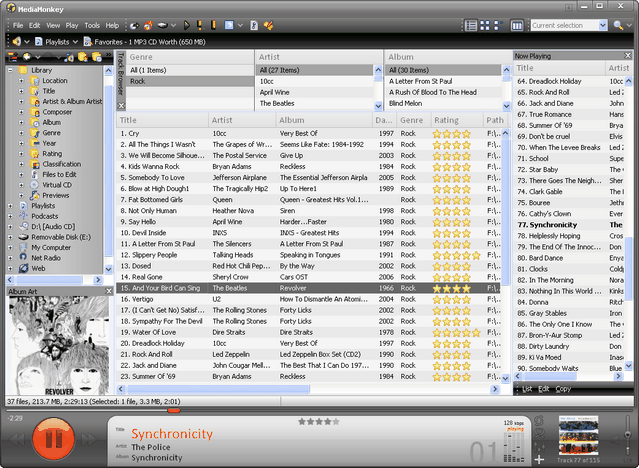Click the Rip Audio CD toolbar icon
The image size is (639, 468).
coord(134,26)
